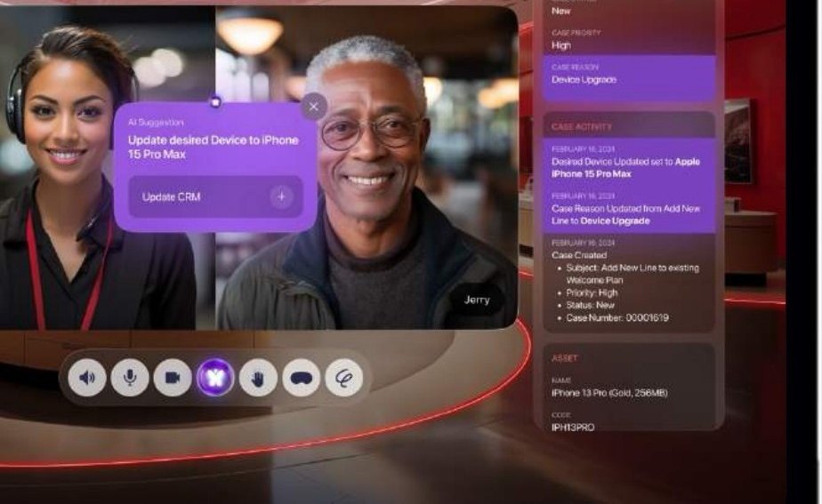Select the AI Suggestion label text
Viewport: 822px width, 504px height.
tap(156, 122)
